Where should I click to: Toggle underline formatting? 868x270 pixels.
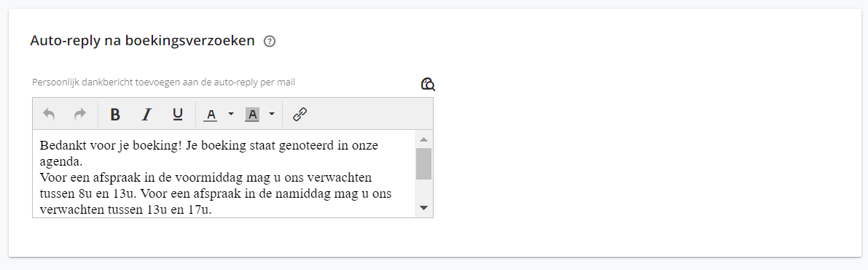coord(178,115)
